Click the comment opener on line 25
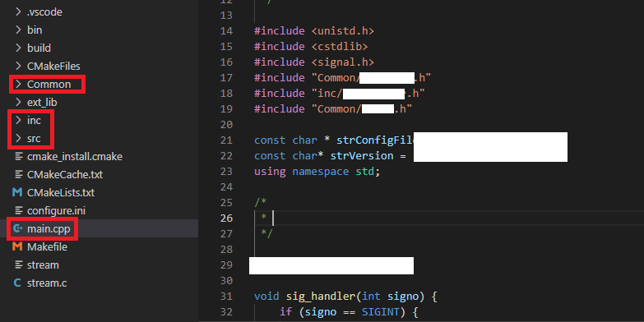This screenshot has width=644, height=322. point(261,203)
